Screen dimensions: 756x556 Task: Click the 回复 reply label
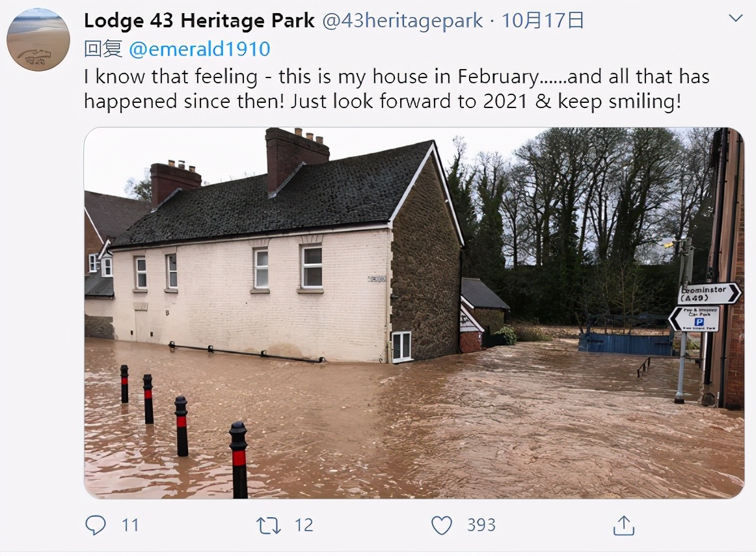(103, 49)
